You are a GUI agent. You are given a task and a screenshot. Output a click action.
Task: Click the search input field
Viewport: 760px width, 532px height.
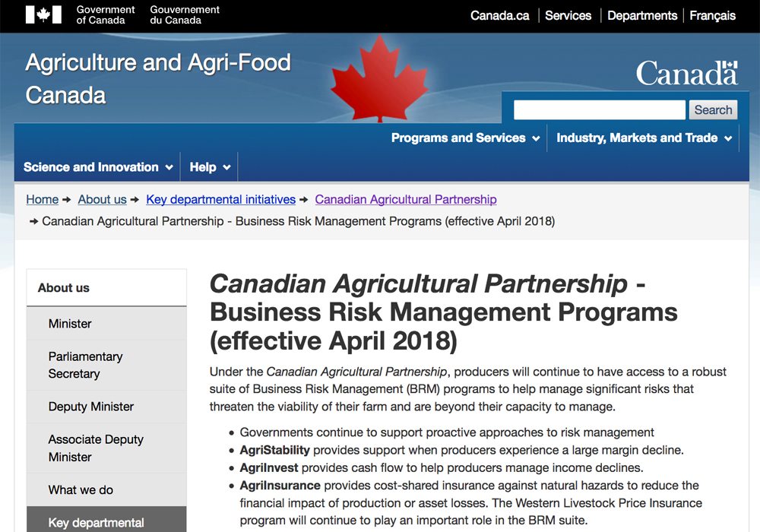[600, 110]
